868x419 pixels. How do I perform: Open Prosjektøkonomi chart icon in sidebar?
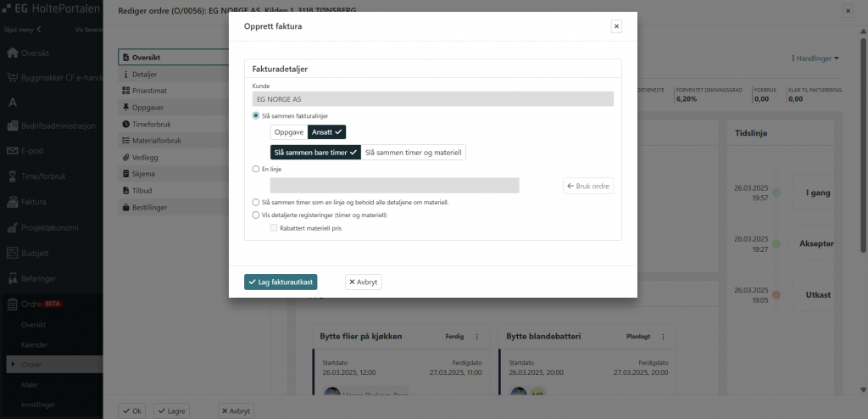13,227
